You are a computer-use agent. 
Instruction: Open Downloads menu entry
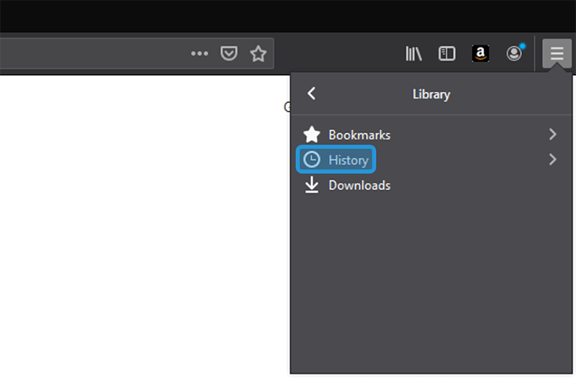coord(431,185)
